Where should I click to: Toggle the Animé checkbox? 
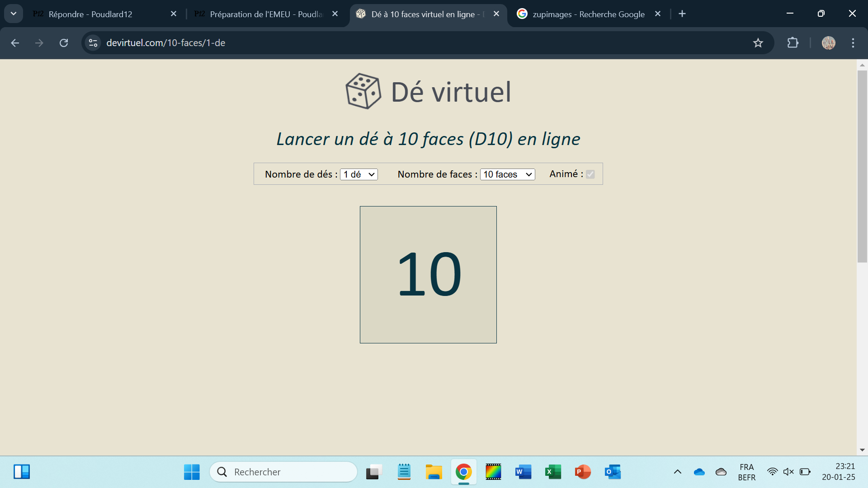[590, 174]
